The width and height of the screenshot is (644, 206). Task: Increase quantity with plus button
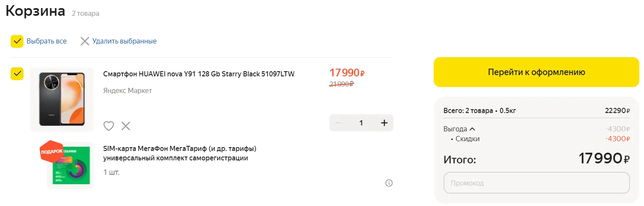(x=384, y=123)
